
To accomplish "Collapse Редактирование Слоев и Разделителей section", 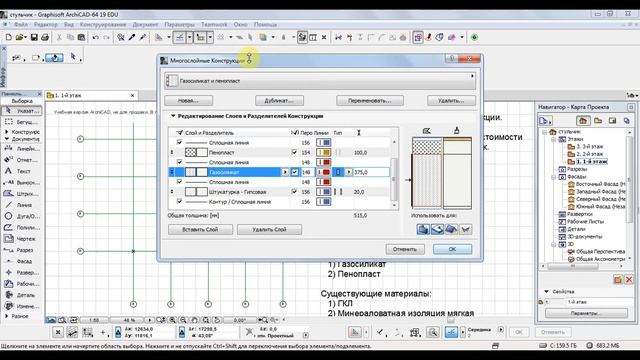I will (173, 116).
